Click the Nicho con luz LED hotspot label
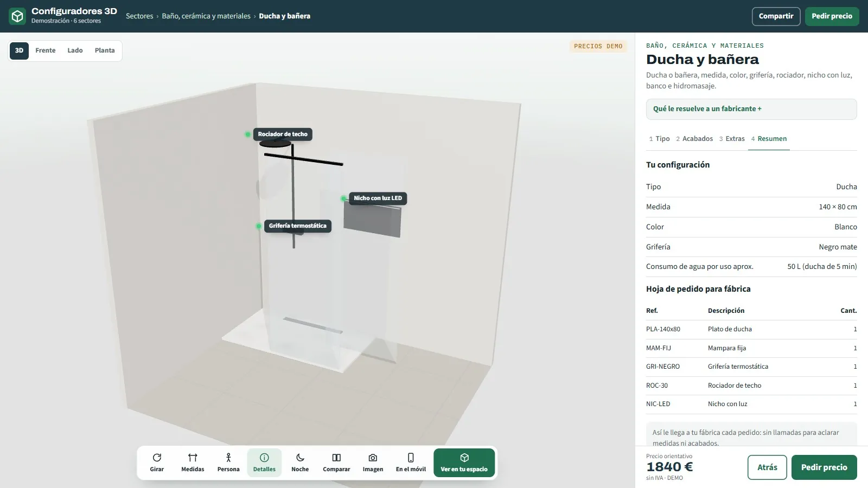868x488 pixels. [378, 198]
